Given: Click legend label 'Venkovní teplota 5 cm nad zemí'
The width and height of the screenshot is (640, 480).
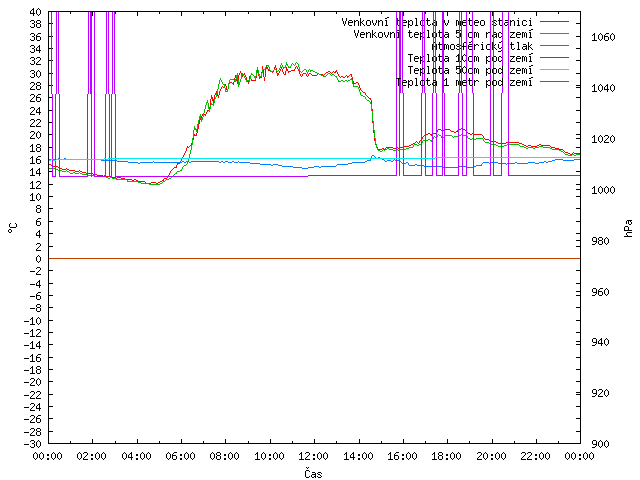Looking at the screenshot, I should (443, 34).
